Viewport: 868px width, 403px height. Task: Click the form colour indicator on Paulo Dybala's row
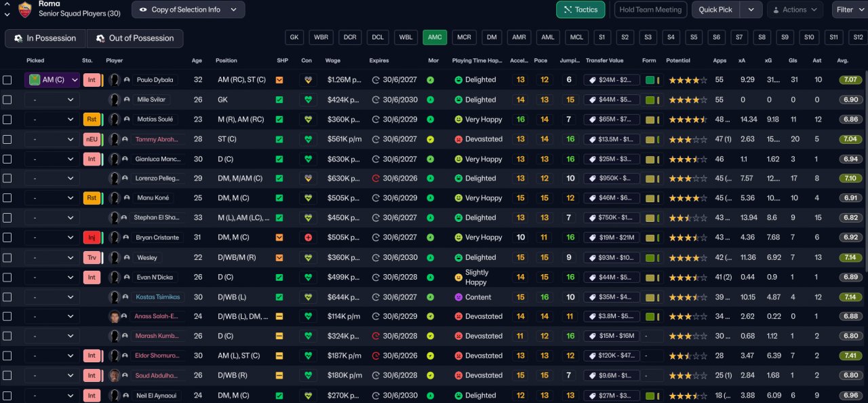click(650, 79)
